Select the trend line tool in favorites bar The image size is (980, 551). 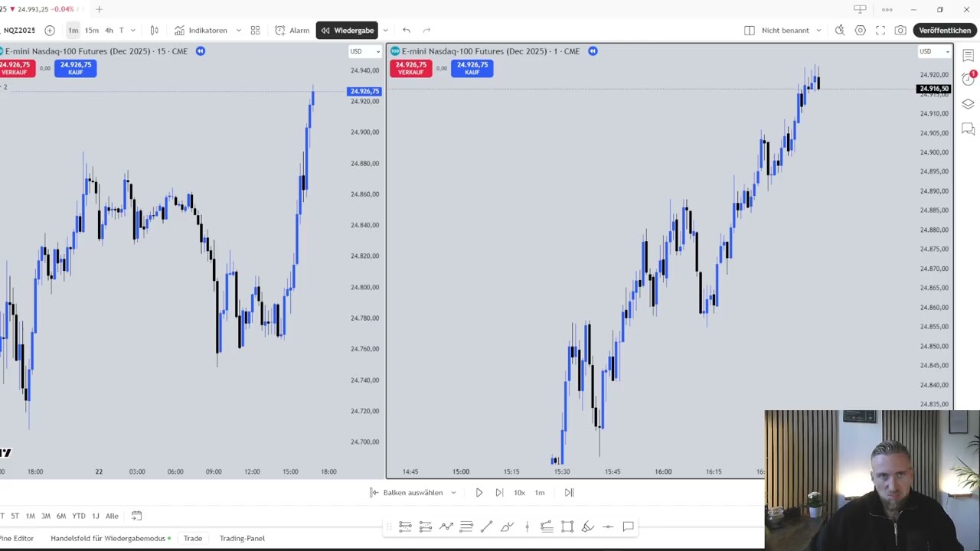click(x=486, y=527)
